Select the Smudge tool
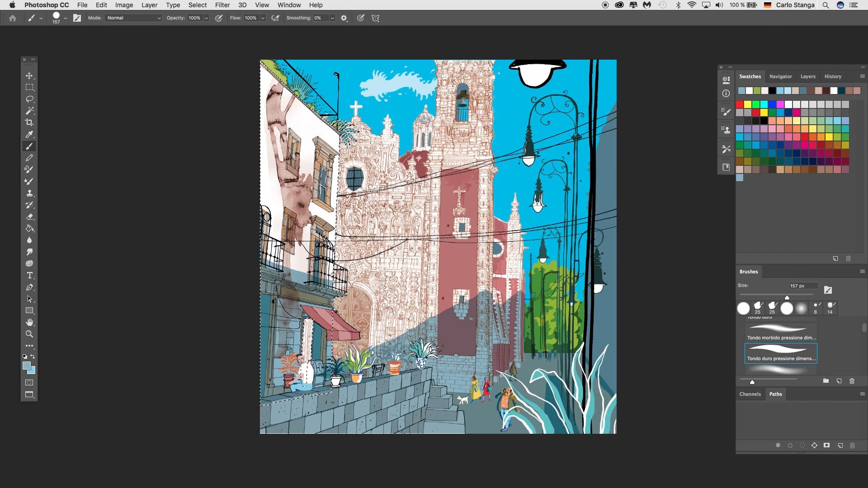The height and width of the screenshot is (488, 868). click(x=29, y=252)
